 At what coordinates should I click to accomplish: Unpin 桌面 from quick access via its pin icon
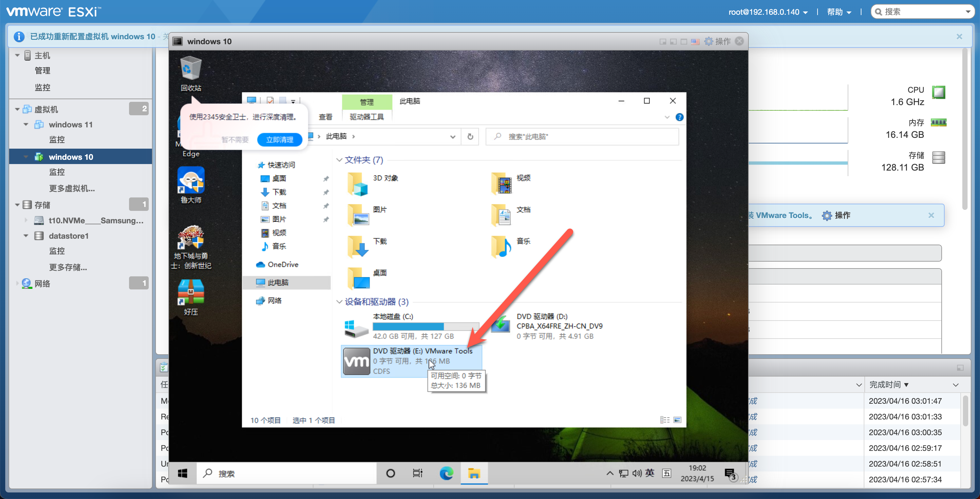326,178
